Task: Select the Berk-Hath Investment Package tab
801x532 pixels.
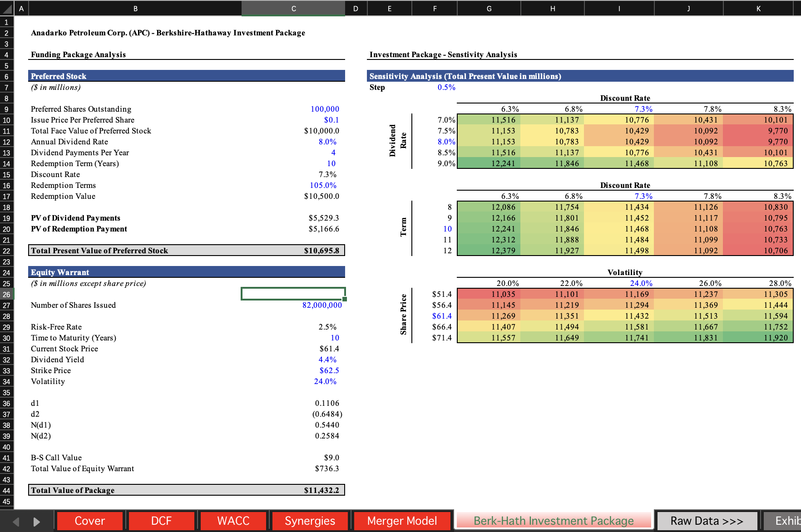Action: click(x=553, y=521)
